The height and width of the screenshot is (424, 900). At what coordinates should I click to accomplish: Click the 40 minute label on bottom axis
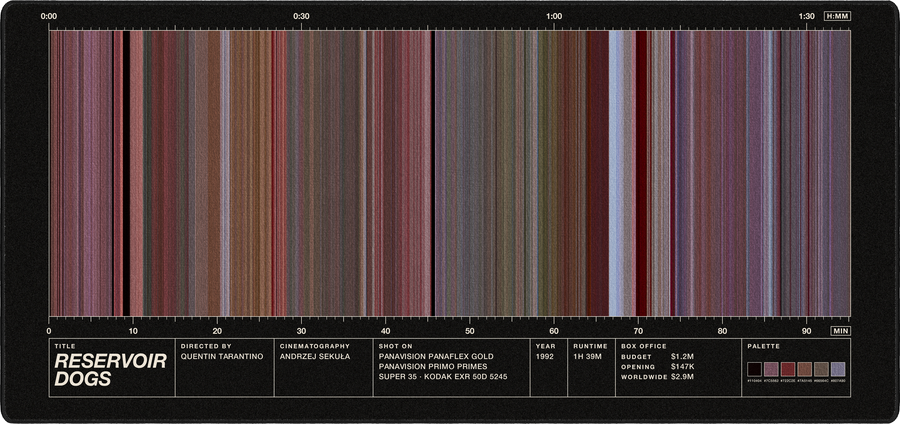[386, 331]
